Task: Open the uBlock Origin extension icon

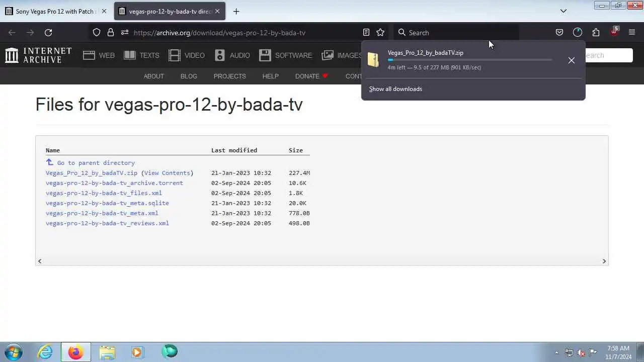Action: pos(614,32)
